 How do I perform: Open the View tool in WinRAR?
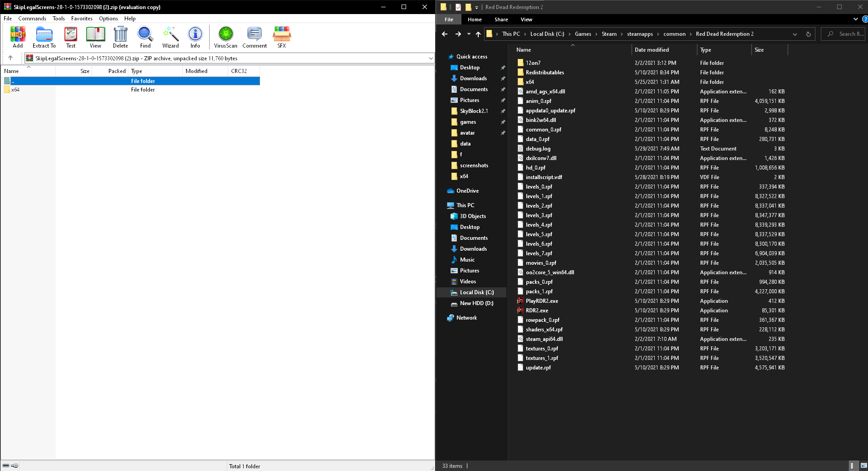(x=95, y=37)
